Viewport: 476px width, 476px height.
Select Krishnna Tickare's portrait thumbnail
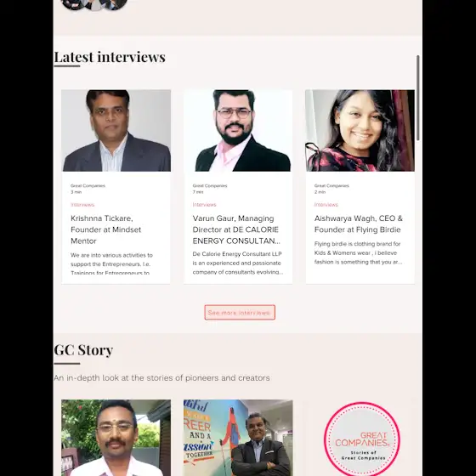(x=116, y=131)
